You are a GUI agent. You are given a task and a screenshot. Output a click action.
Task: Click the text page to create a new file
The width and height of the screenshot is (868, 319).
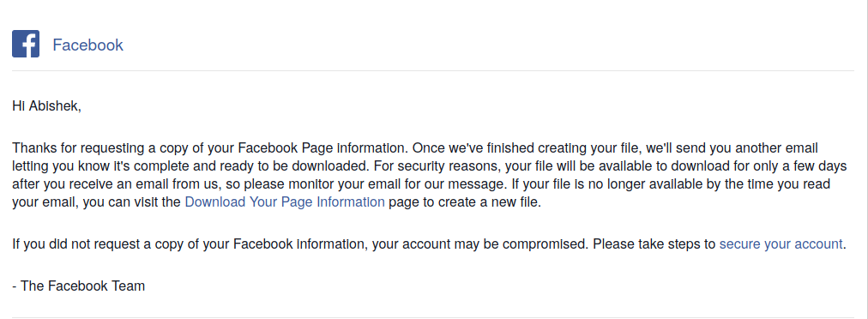pyautogui.click(x=464, y=202)
